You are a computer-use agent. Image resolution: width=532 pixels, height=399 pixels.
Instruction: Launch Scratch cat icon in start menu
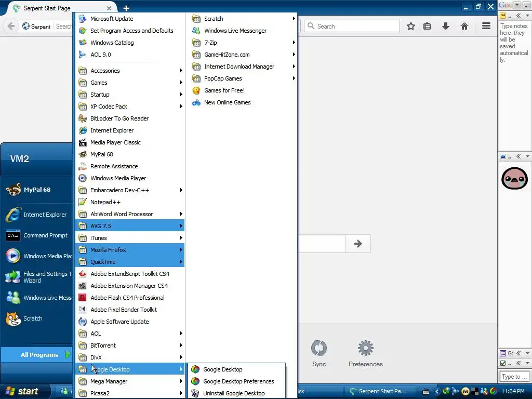14,318
